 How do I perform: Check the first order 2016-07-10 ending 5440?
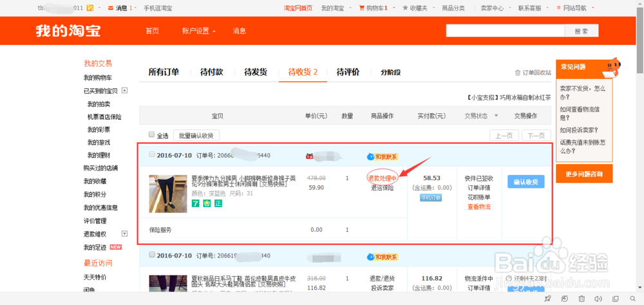click(x=152, y=154)
